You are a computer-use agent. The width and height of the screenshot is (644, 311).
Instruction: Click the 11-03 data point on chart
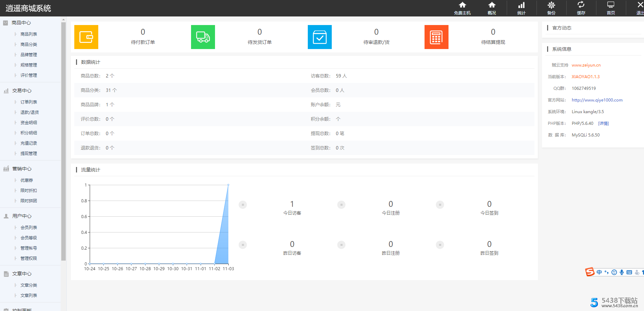click(228, 185)
